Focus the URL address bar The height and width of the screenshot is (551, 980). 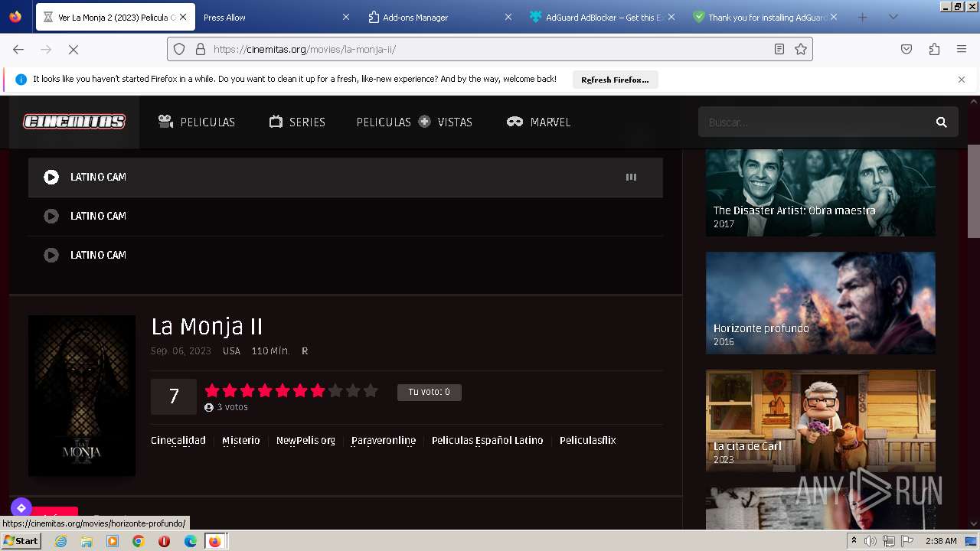[490, 49]
